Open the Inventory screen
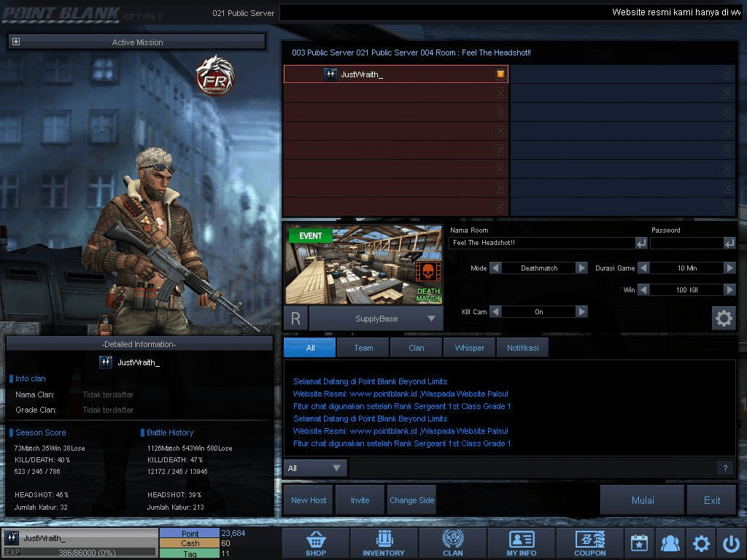747x560 pixels. click(384, 542)
